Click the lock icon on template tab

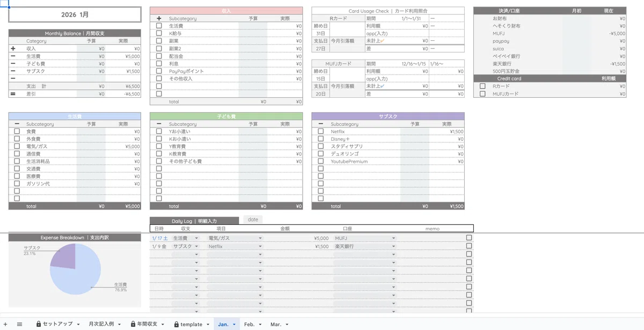pyautogui.click(x=176, y=324)
